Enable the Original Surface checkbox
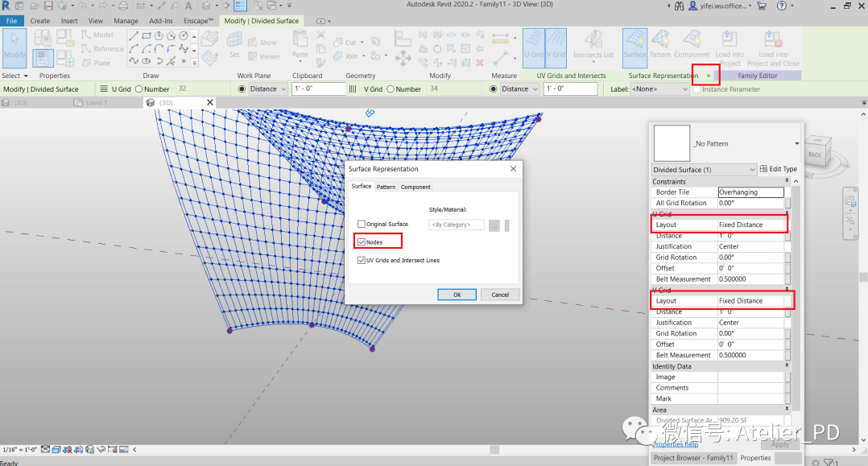 pos(362,224)
